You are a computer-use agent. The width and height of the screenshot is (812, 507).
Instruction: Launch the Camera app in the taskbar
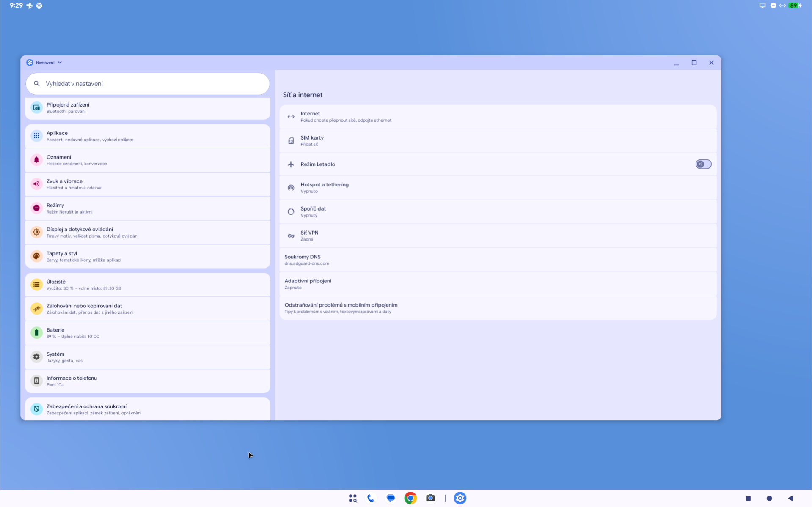pyautogui.click(x=430, y=498)
